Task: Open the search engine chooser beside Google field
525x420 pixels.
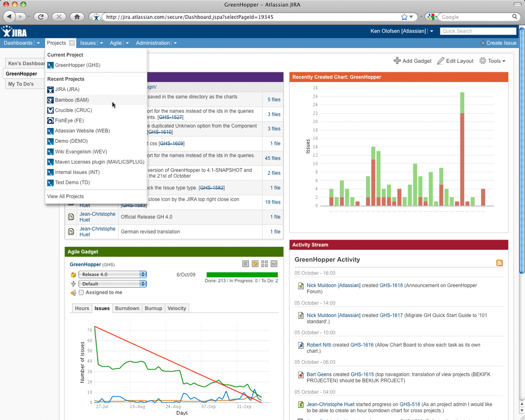Action: [x=432, y=17]
